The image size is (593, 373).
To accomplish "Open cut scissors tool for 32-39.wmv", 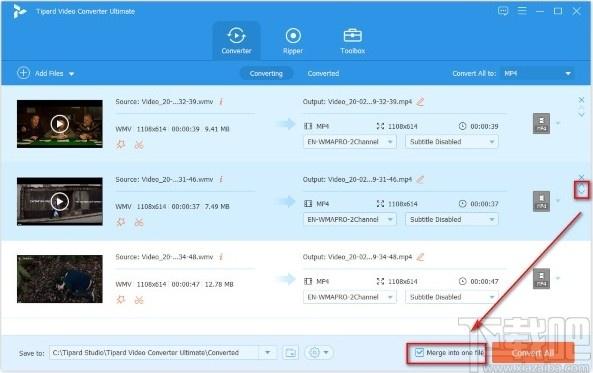I will tap(139, 145).
